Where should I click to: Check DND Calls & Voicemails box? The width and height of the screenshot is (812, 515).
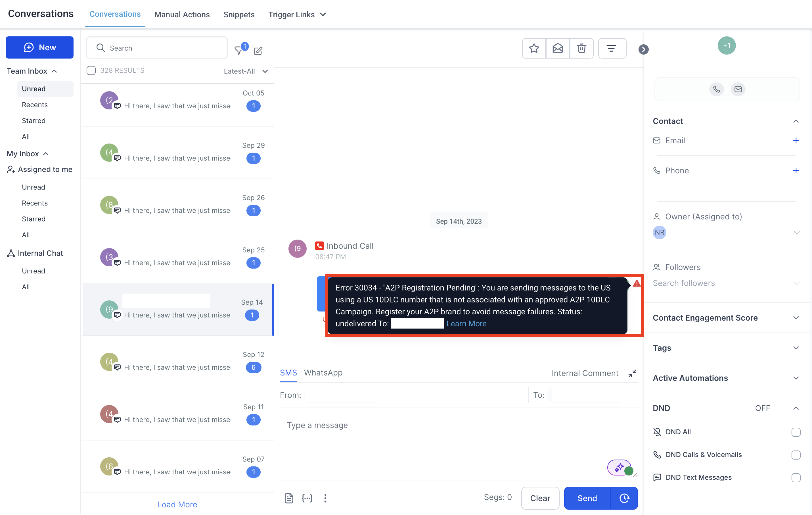(x=796, y=454)
